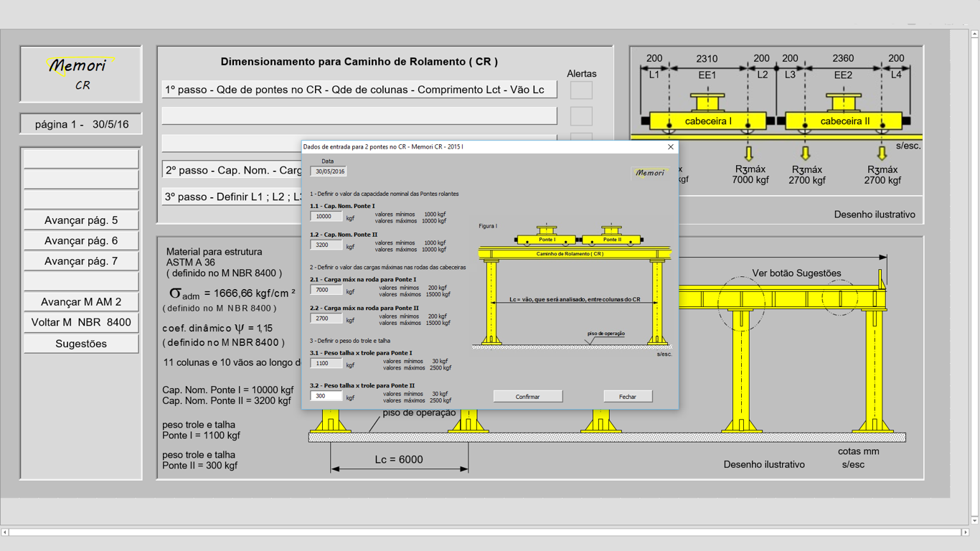
Task: Select the Cap. Nom. Ponte I field (10000)
Action: 326,216
